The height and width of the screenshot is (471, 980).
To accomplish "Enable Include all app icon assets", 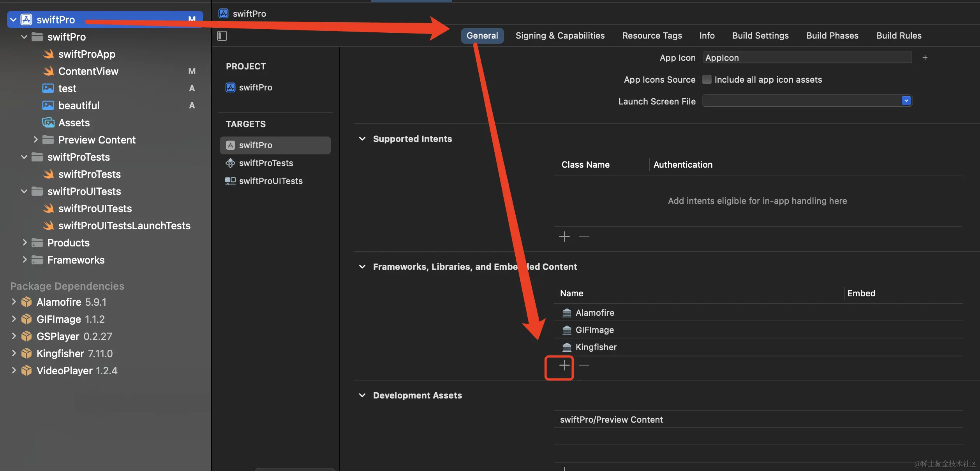I will pos(707,80).
